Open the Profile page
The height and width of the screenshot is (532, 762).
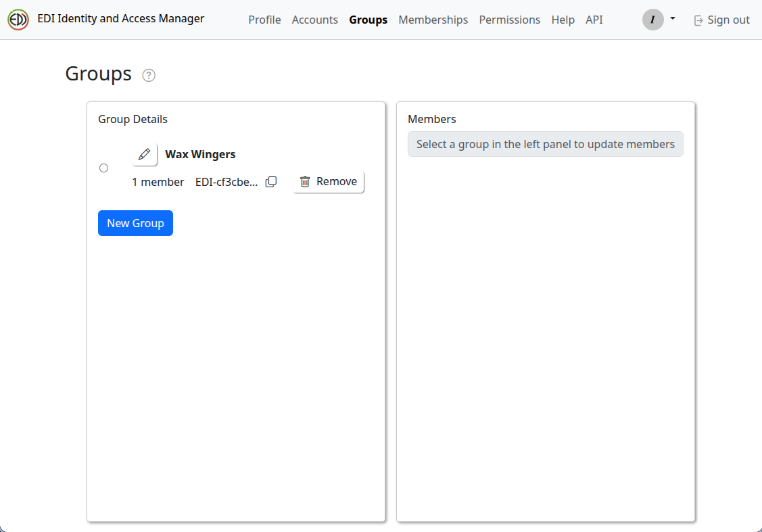(x=264, y=20)
